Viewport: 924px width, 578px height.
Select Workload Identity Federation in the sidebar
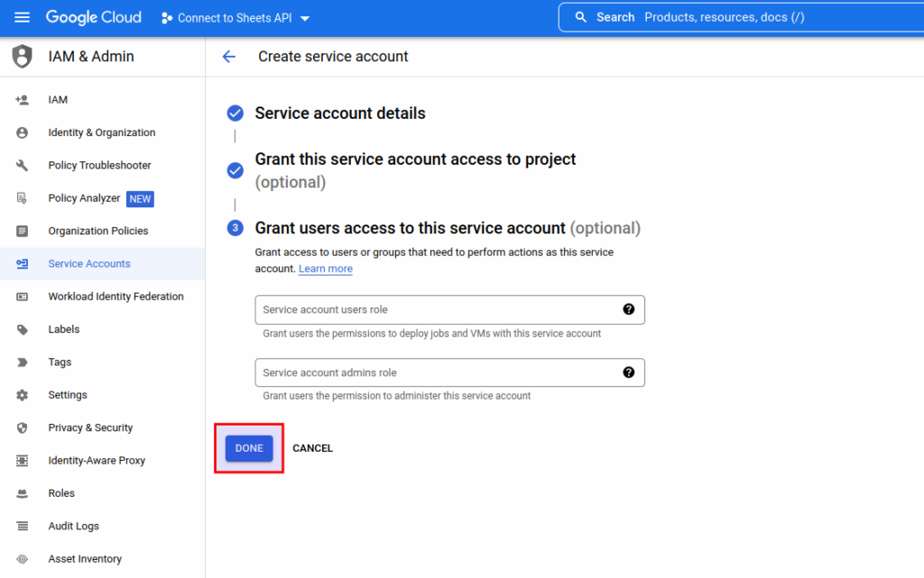pos(116,296)
